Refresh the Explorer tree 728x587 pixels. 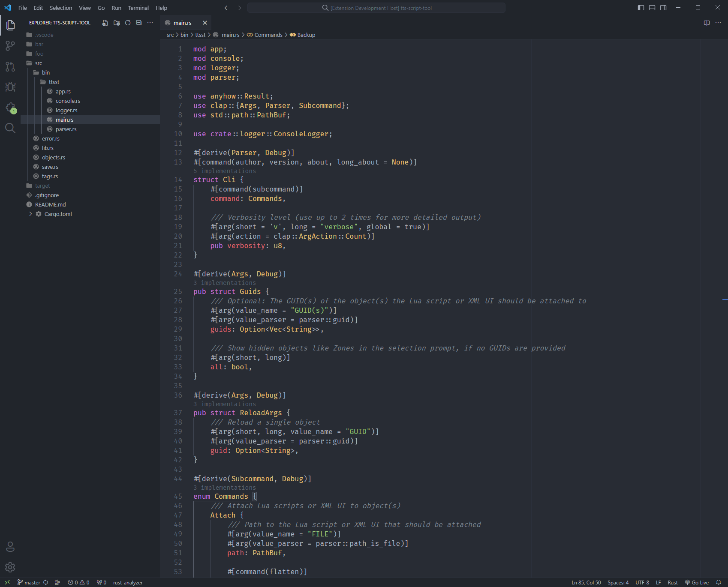tap(128, 23)
